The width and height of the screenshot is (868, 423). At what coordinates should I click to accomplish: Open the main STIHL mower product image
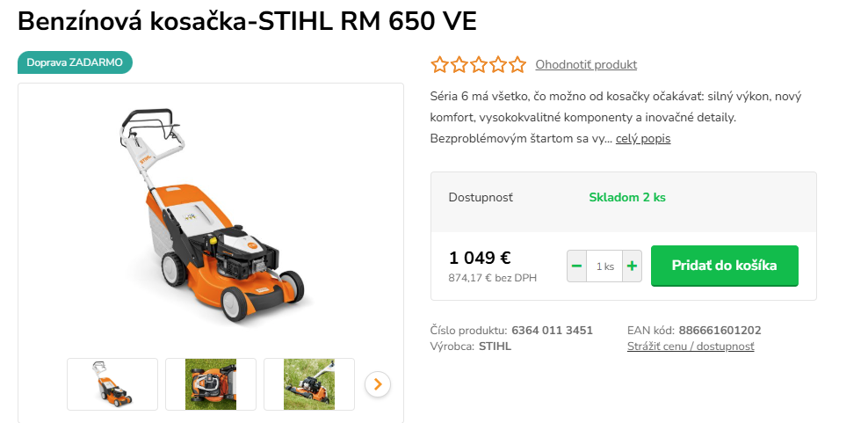tap(211, 216)
